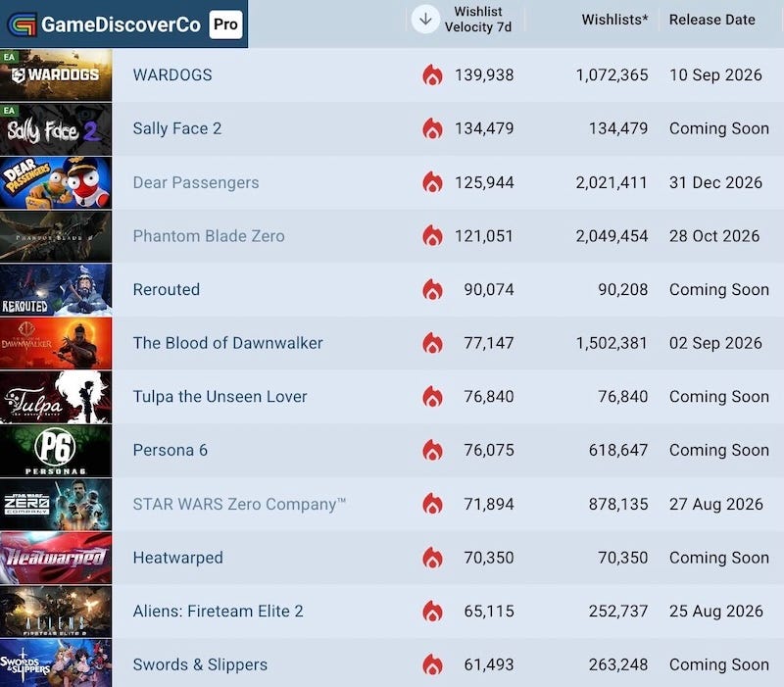Click the flame icon in STAR WARS Zero Company row
This screenshot has height=687, width=784.
432,504
